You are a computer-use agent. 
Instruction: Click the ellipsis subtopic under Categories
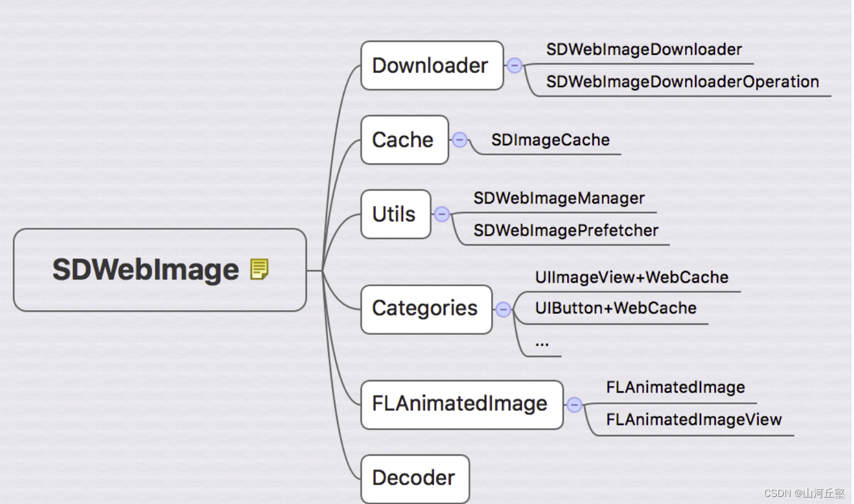pyautogui.click(x=542, y=343)
